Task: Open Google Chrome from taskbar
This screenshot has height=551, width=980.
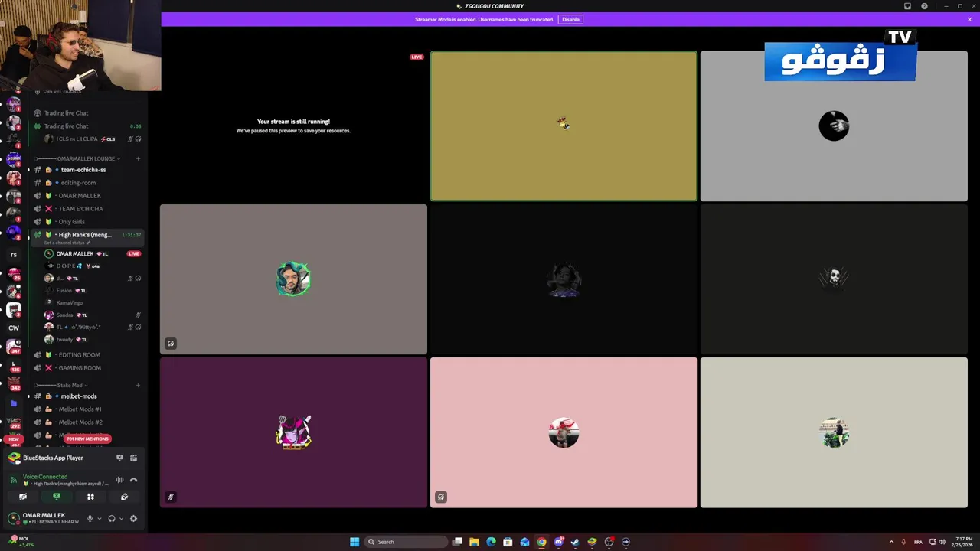Action: coord(541,542)
